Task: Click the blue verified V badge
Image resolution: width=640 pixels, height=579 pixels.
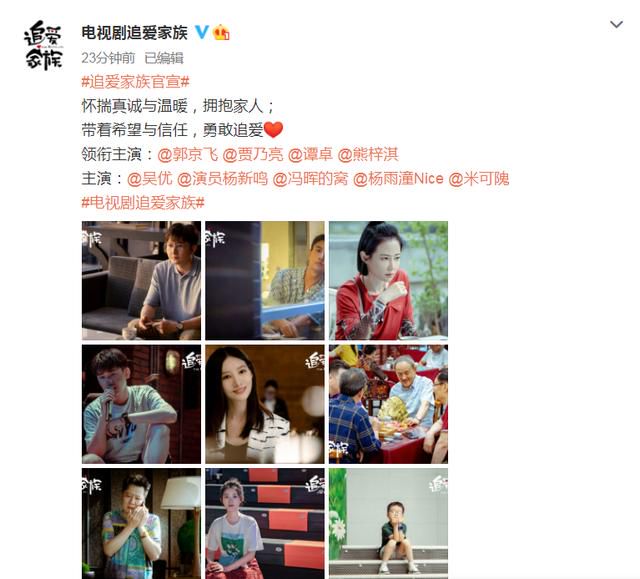Action: click(x=201, y=32)
